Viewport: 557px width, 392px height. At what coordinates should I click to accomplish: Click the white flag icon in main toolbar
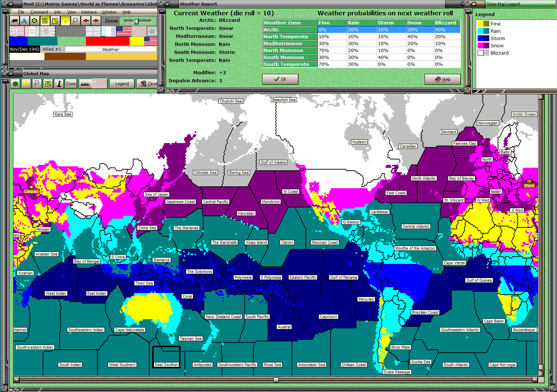(75, 21)
